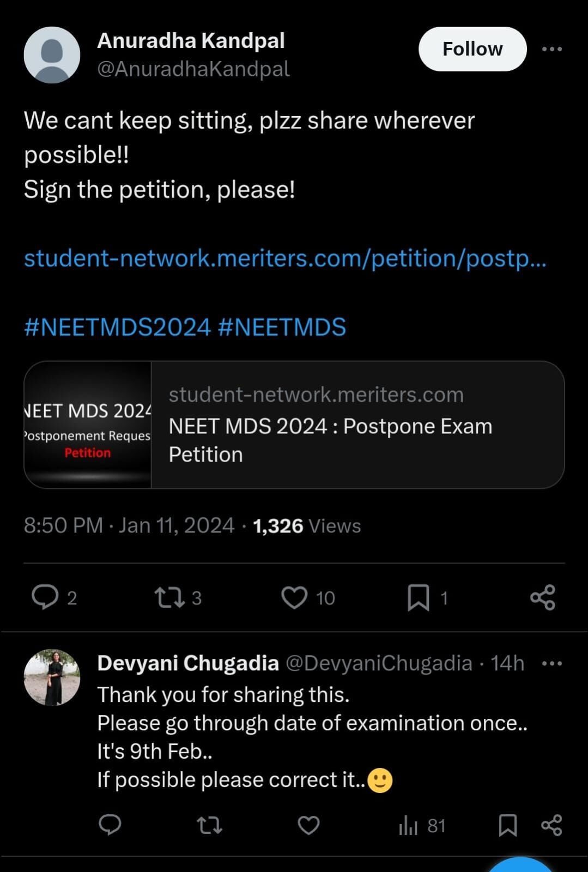This screenshot has height=872, width=588.
Task: Like the main petition post
Action: pos(294,597)
